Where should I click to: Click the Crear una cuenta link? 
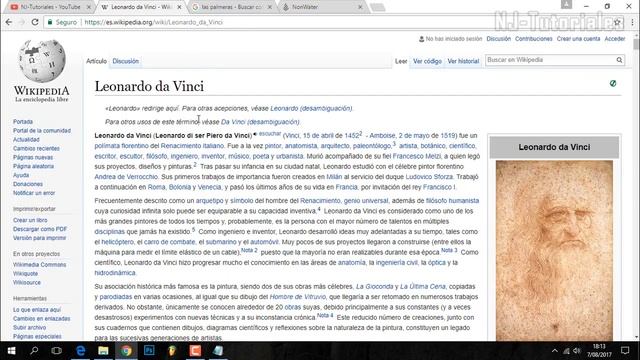tap(578, 39)
